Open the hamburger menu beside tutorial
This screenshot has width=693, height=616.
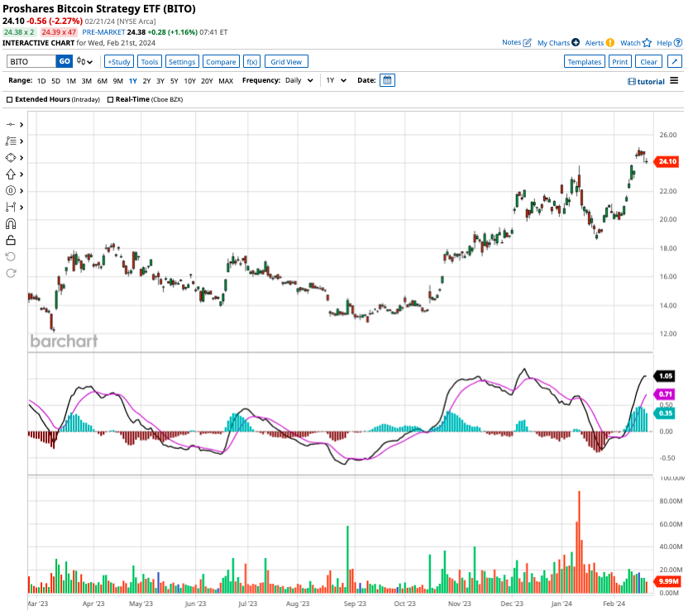click(674, 81)
